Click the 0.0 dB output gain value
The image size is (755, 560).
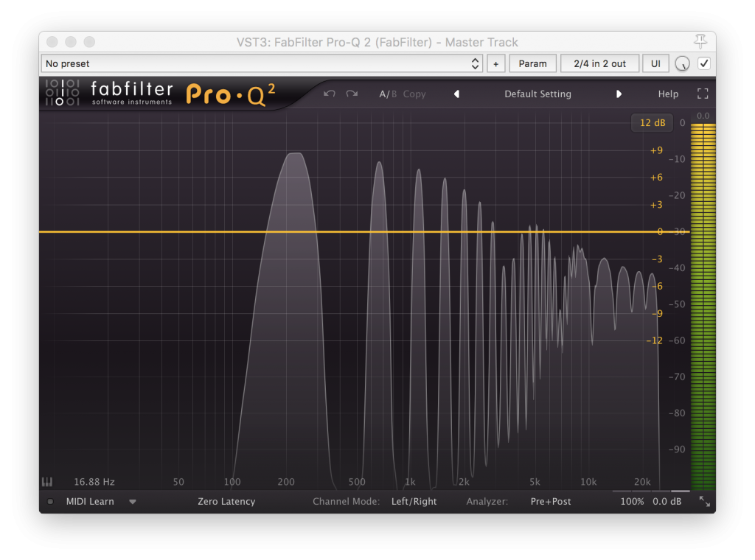pos(667,501)
